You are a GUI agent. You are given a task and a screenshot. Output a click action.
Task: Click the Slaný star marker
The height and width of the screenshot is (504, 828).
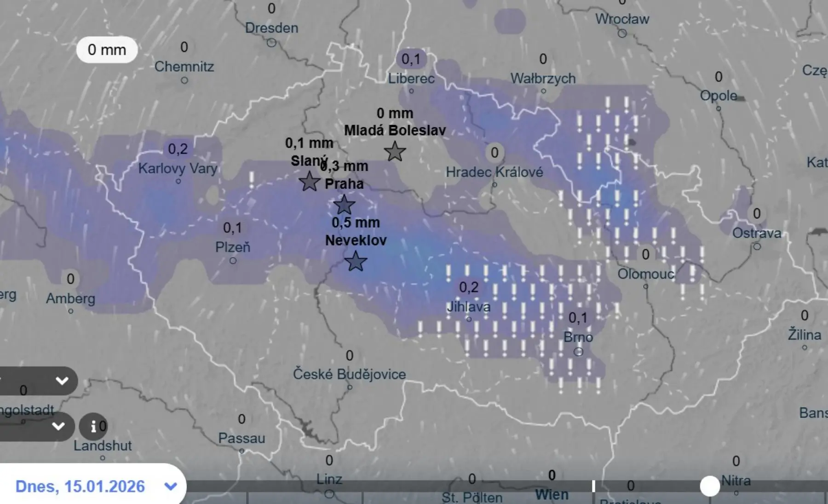(x=310, y=182)
